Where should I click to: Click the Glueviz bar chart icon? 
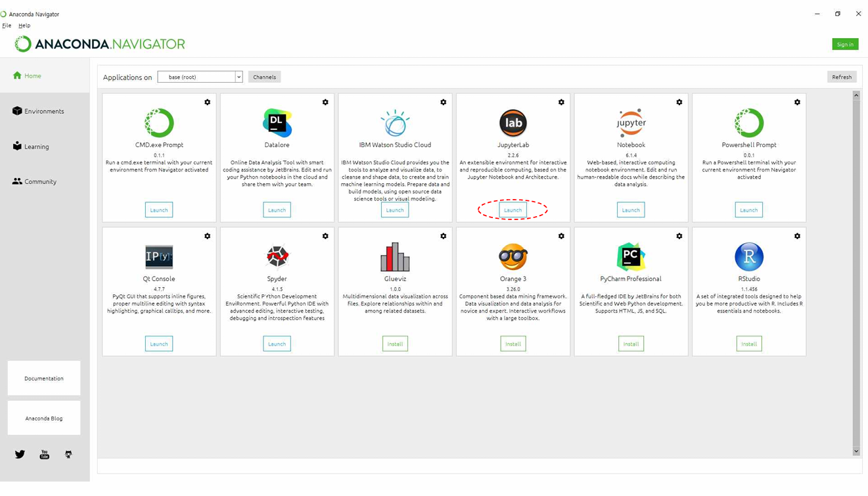point(395,257)
